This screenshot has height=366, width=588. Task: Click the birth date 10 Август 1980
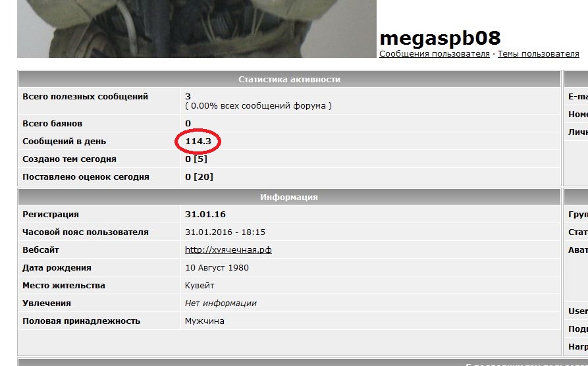[x=217, y=267]
